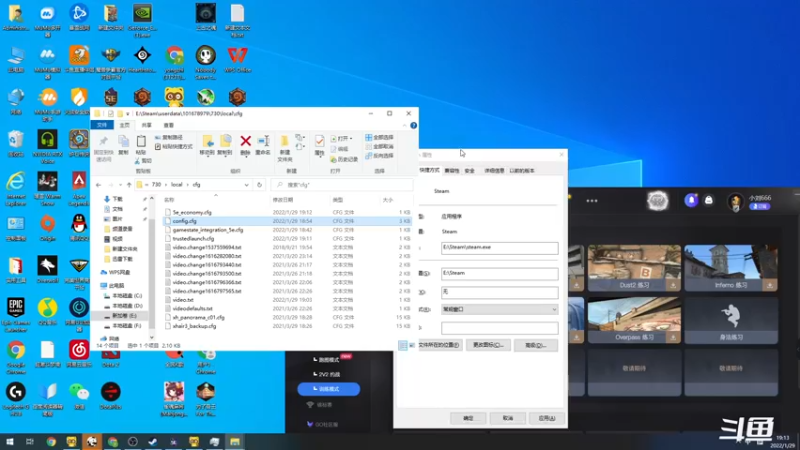Click the search cfg box in Explorer
This screenshot has width=800, height=450.
(x=342, y=185)
